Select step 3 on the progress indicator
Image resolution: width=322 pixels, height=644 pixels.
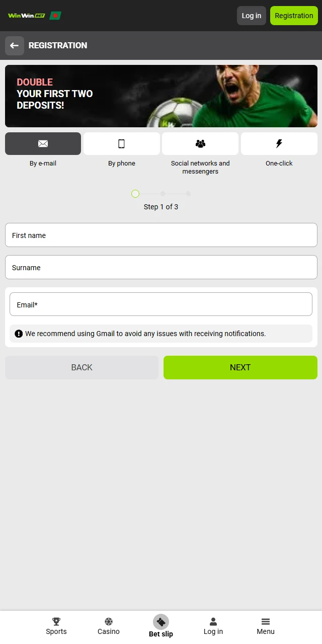pyautogui.click(x=188, y=194)
